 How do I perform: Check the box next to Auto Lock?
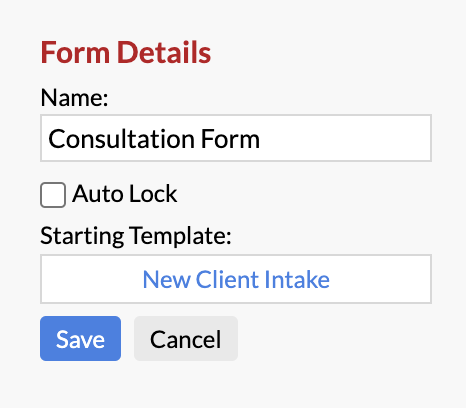(x=53, y=195)
